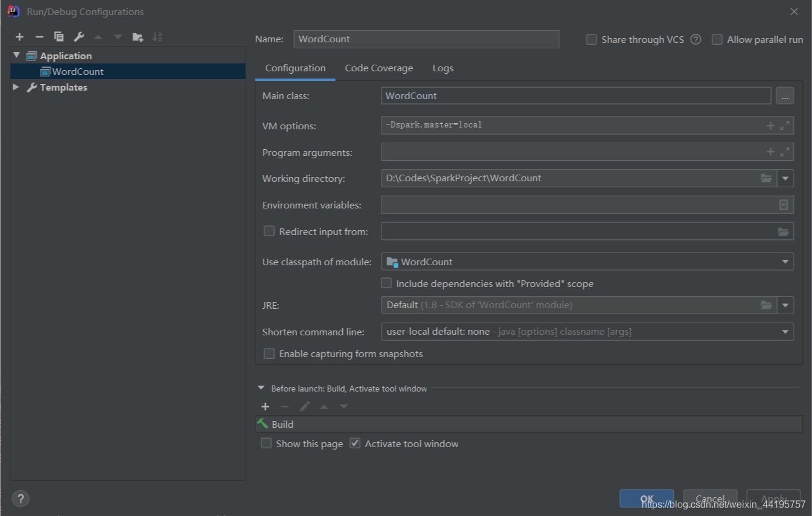
Task: Browse folder for Working directory
Action: 767,178
